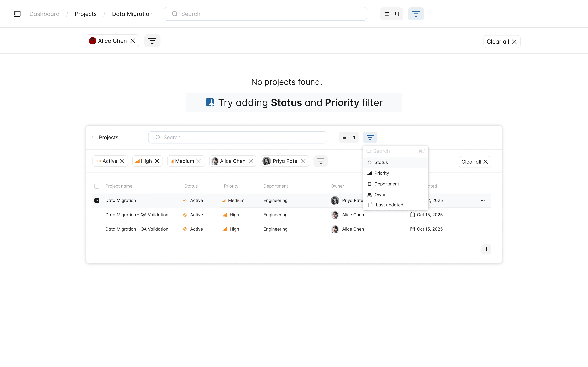Remove the High priority filter chip
This screenshot has height=367, width=588.
click(x=157, y=161)
